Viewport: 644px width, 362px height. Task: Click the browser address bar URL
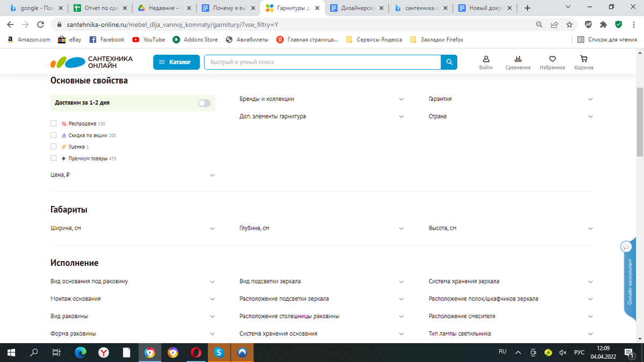pyautogui.click(x=173, y=25)
